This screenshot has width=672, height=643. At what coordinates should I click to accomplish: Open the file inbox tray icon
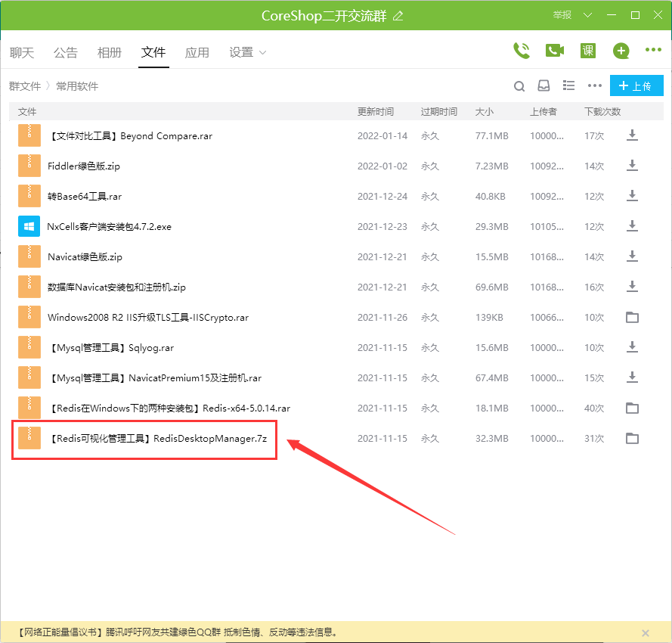(543, 86)
